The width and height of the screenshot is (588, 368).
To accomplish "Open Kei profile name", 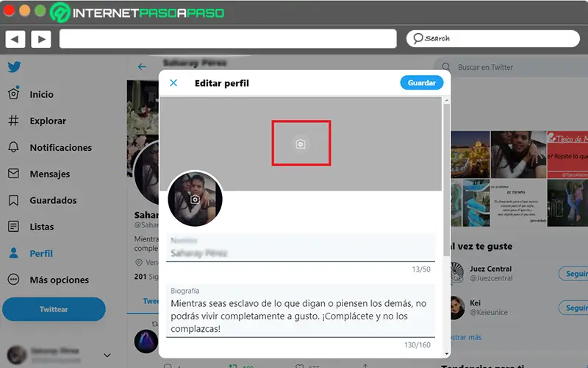I will (x=475, y=303).
